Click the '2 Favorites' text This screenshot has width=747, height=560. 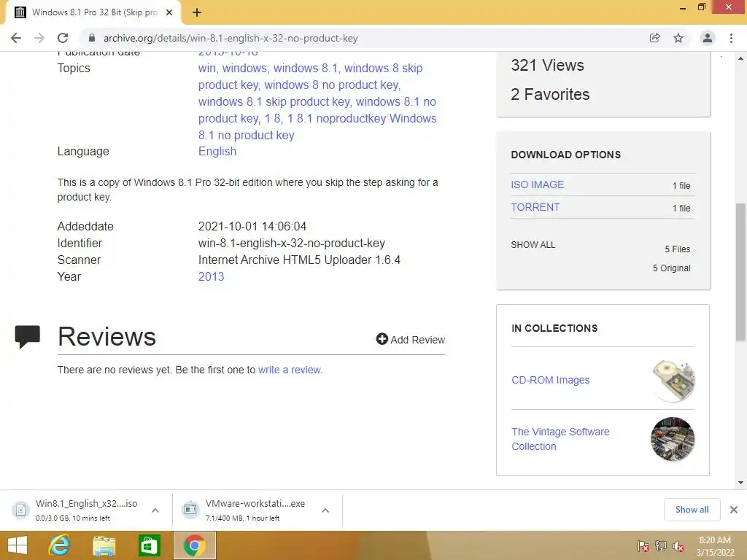point(550,94)
